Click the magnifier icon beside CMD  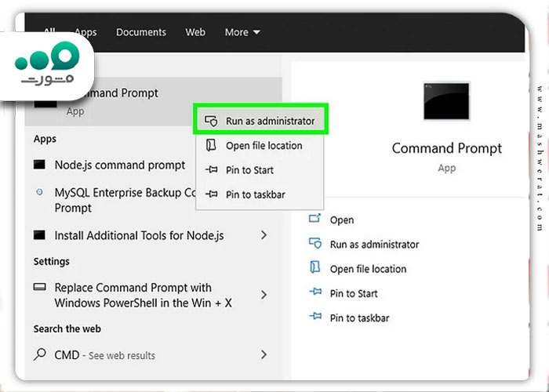[39, 354]
